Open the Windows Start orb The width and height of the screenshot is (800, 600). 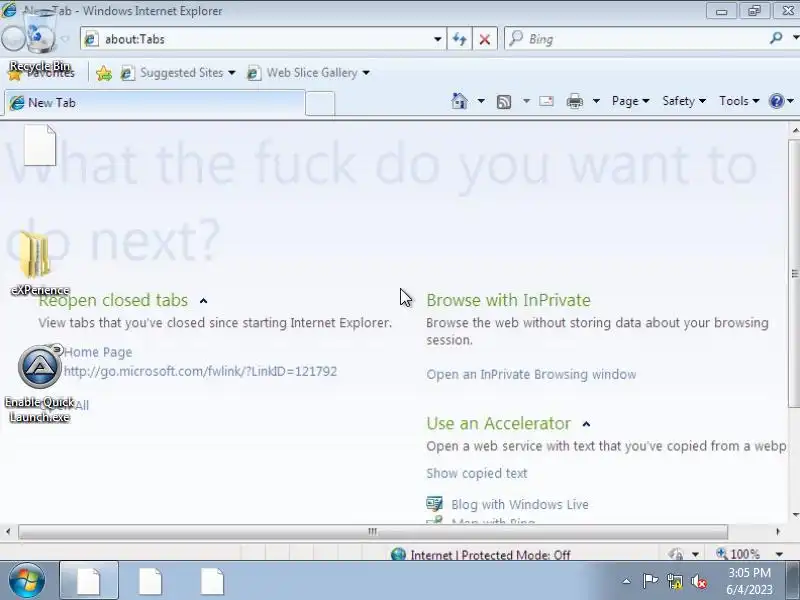pyautogui.click(x=26, y=581)
